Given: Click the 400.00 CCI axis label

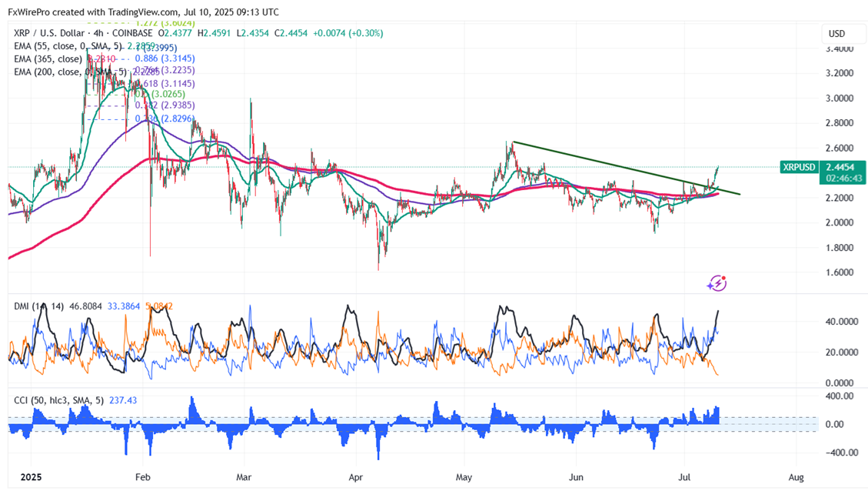Looking at the screenshot, I should [840, 396].
